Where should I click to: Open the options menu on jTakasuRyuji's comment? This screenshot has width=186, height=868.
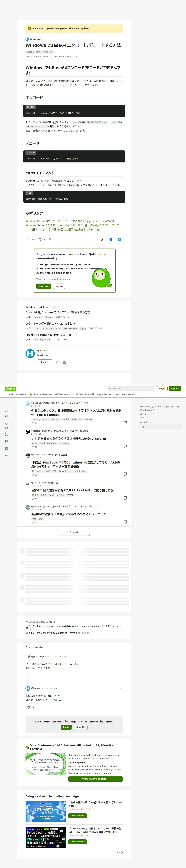click(x=120, y=657)
